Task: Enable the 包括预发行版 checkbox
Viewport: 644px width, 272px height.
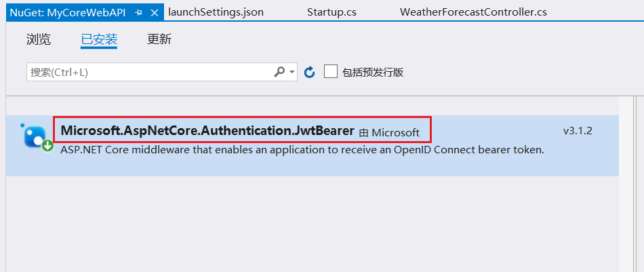Action: pos(331,72)
